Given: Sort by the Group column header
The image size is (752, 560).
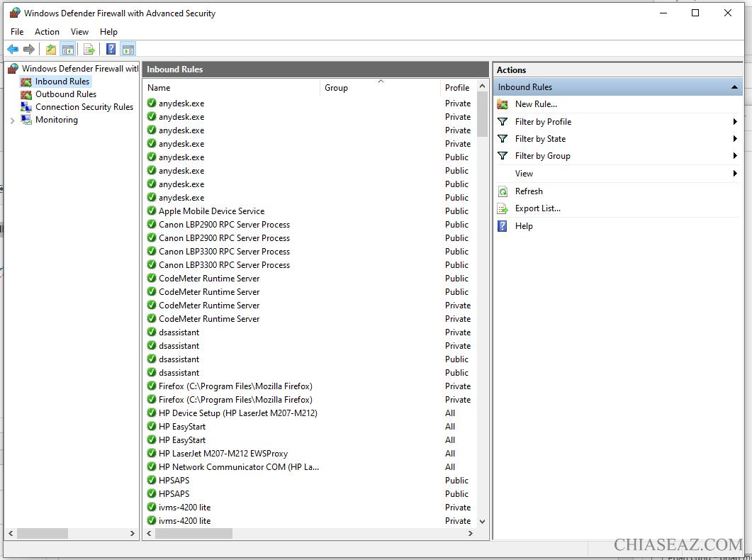Looking at the screenshot, I should click(380, 88).
